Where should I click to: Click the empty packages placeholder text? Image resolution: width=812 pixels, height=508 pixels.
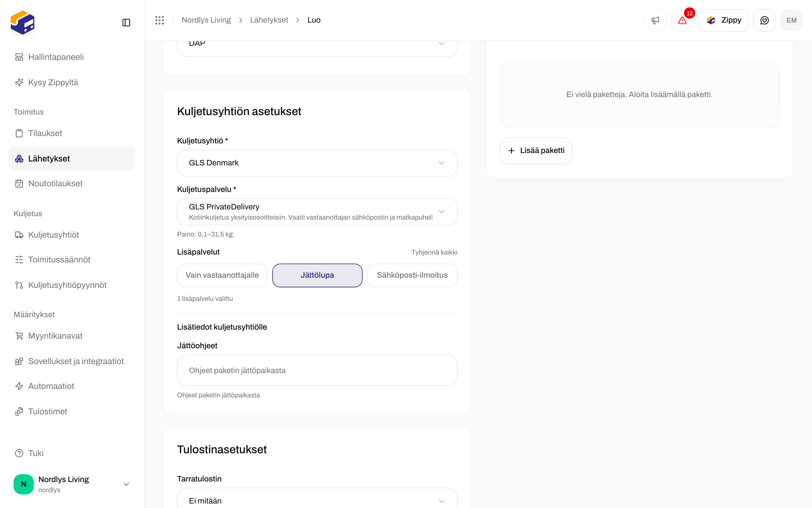coord(639,95)
